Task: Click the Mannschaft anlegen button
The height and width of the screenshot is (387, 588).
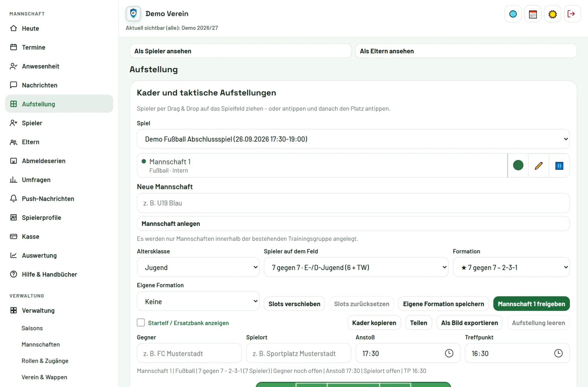Action: [353, 224]
